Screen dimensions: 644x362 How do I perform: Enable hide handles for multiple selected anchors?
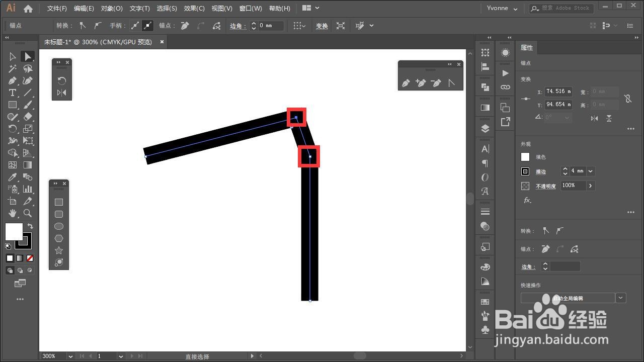147,26
